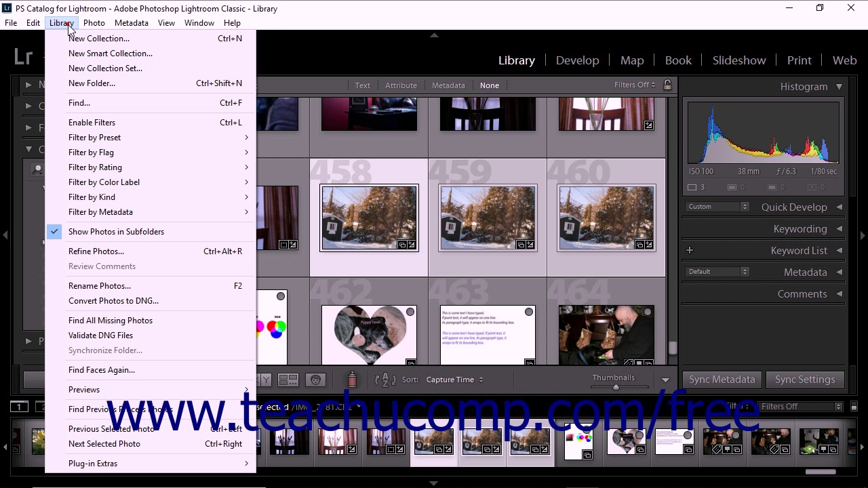This screenshot has height=488, width=868.
Task: Choose Find All Missing Photos
Action: (x=152, y=321)
